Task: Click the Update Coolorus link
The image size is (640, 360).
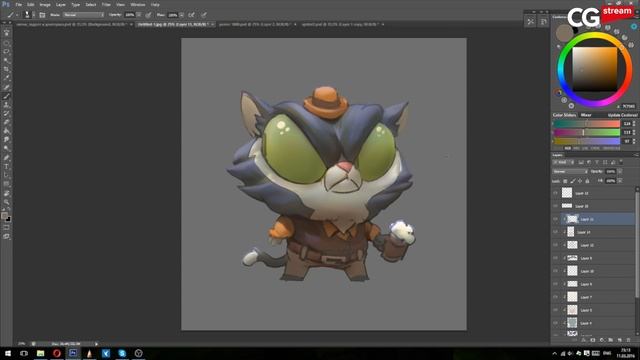Action: pos(622,115)
